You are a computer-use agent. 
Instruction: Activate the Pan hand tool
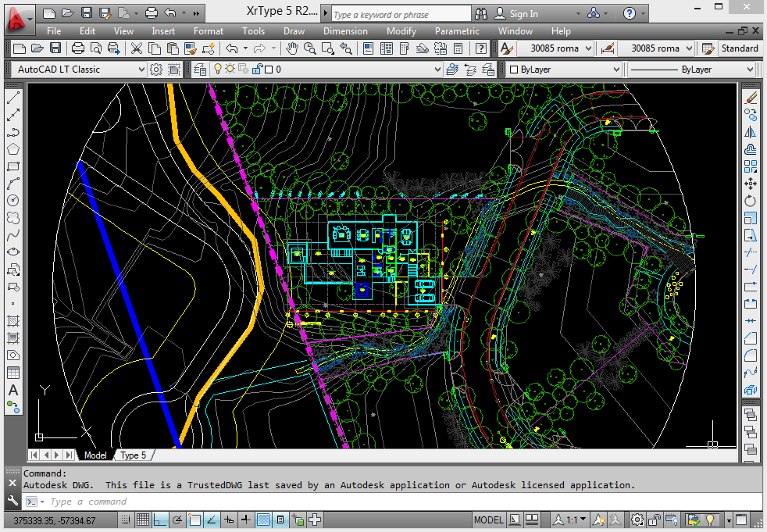pos(292,48)
